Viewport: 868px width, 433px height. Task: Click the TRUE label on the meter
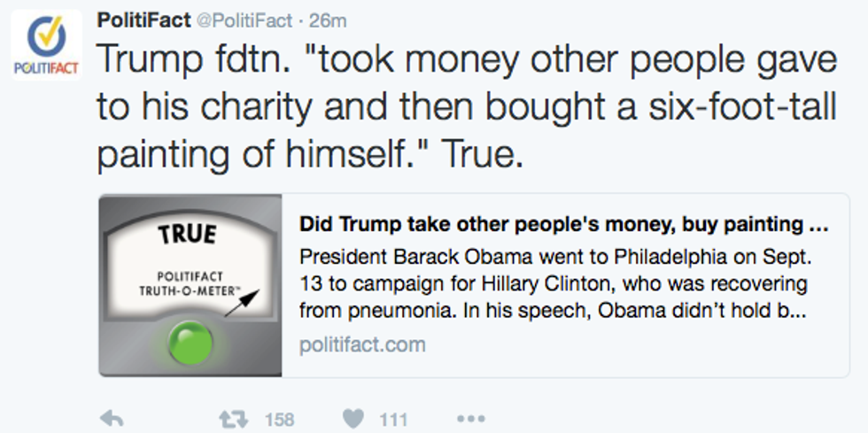tap(186, 235)
